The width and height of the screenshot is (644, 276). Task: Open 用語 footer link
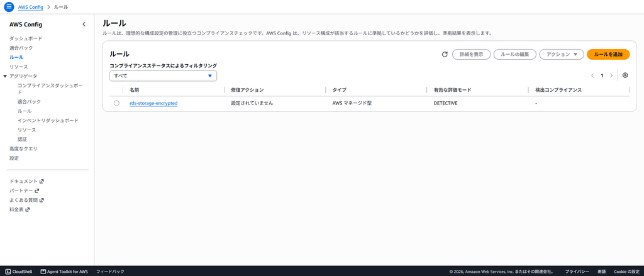[601, 272]
